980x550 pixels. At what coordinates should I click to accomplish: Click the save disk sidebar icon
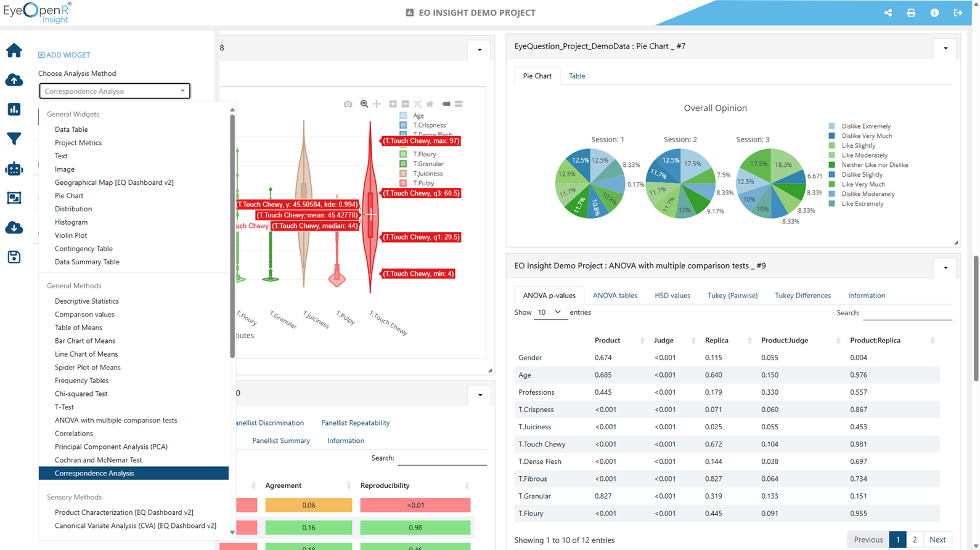pyautogui.click(x=14, y=257)
